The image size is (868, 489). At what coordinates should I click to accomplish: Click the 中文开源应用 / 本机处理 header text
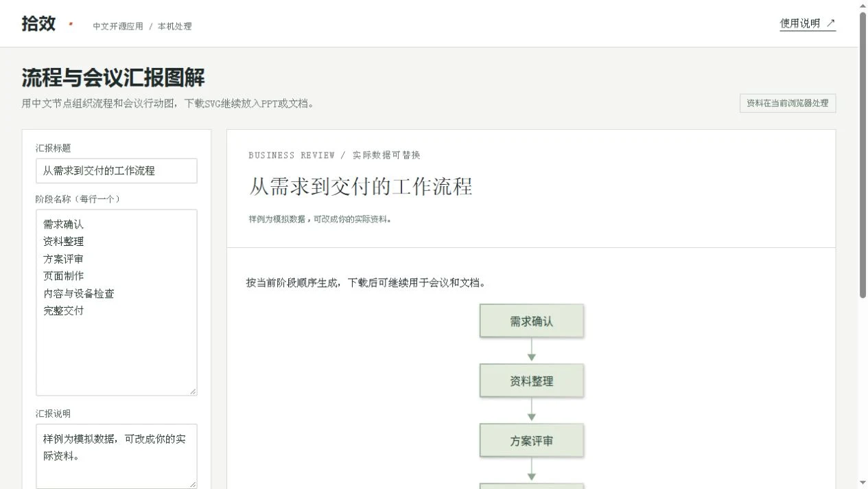click(143, 26)
